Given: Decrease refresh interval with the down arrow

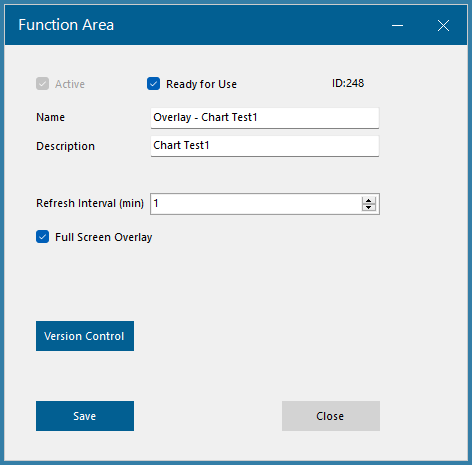Looking at the screenshot, I should [369, 207].
